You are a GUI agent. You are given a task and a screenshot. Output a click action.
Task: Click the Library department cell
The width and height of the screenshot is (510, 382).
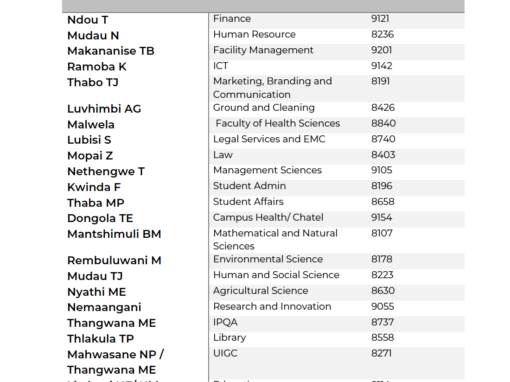coord(229,338)
